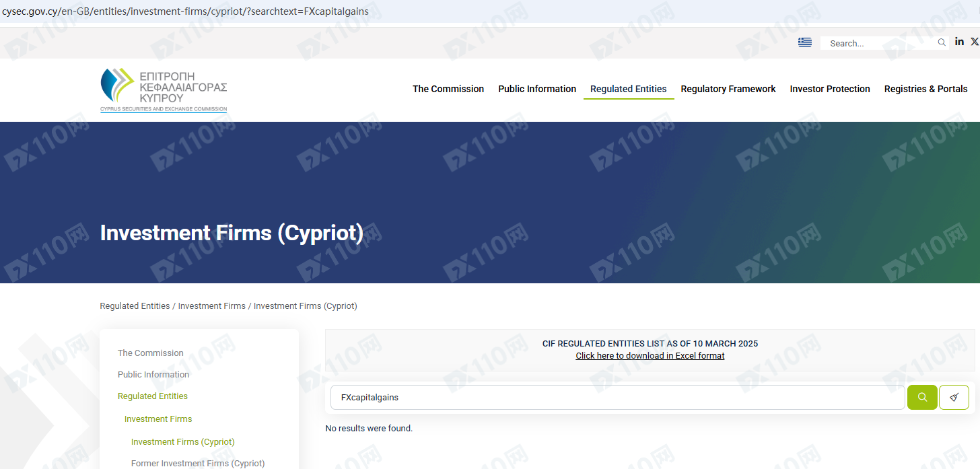This screenshot has width=980, height=469.
Task: Focus the FXcapitalgains search input field
Action: click(x=617, y=397)
